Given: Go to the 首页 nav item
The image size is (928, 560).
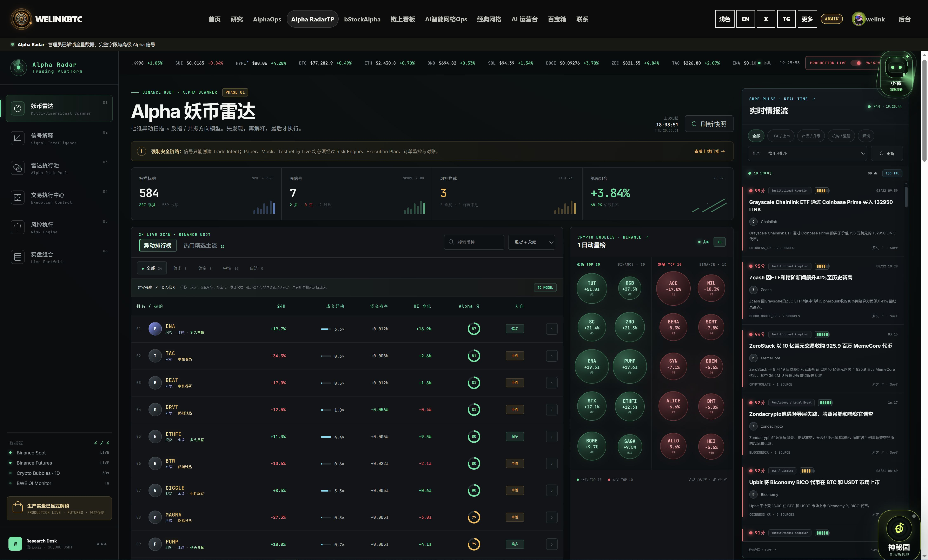Looking at the screenshot, I should [215, 19].
